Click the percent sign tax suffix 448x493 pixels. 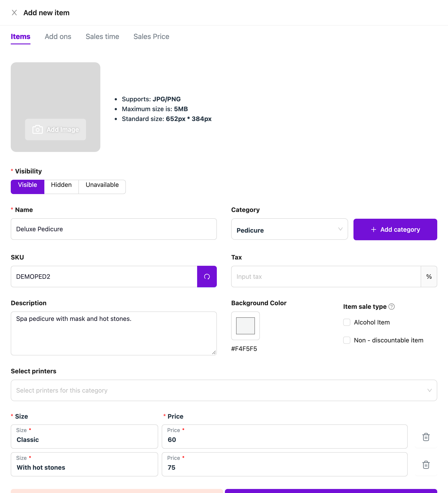point(429,277)
